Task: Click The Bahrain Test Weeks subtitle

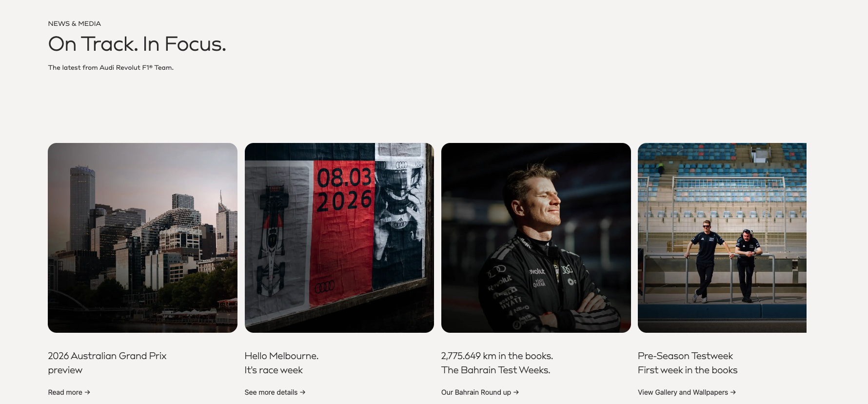Action: pos(495,370)
